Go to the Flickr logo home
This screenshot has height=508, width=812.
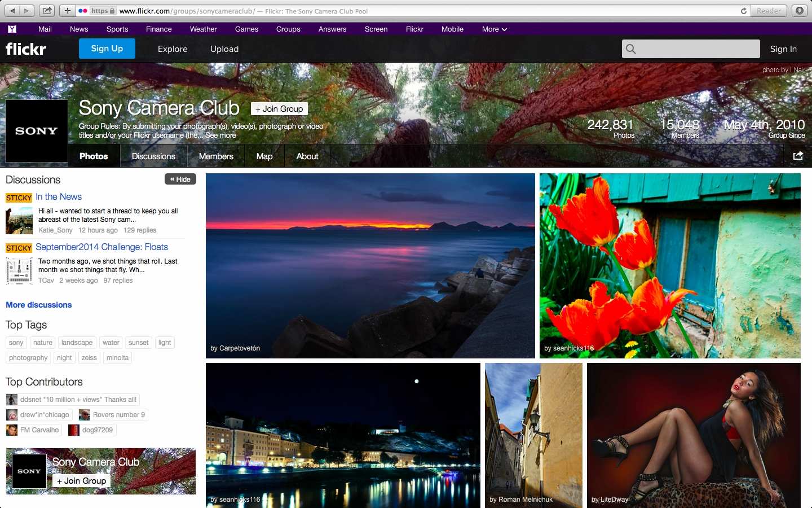(26, 49)
